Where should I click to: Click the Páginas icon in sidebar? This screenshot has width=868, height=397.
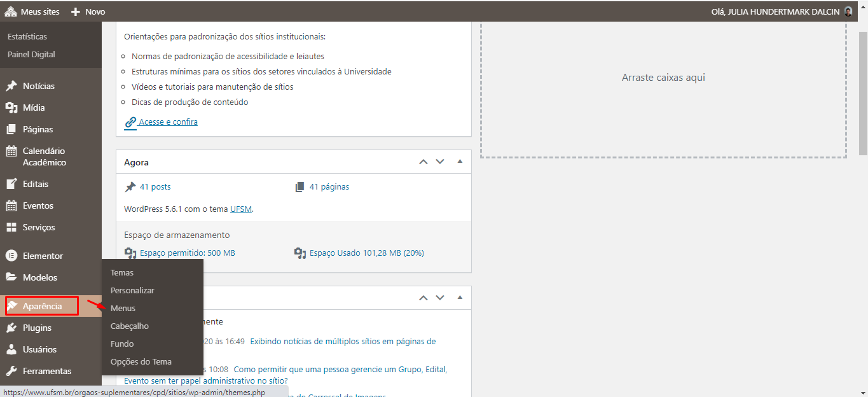tap(11, 129)
